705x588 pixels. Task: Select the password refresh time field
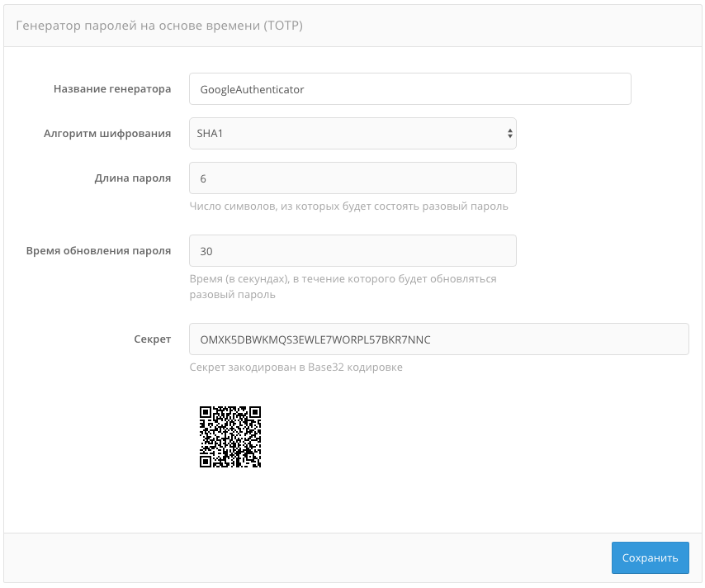coord(352,251)
